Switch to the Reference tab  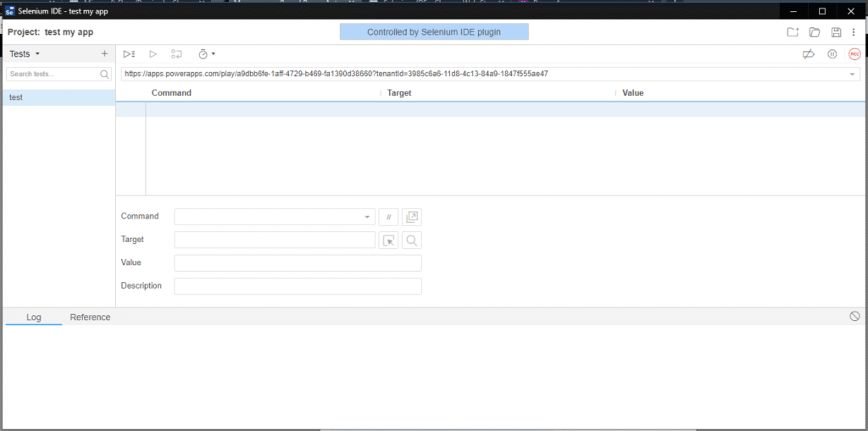90,317
